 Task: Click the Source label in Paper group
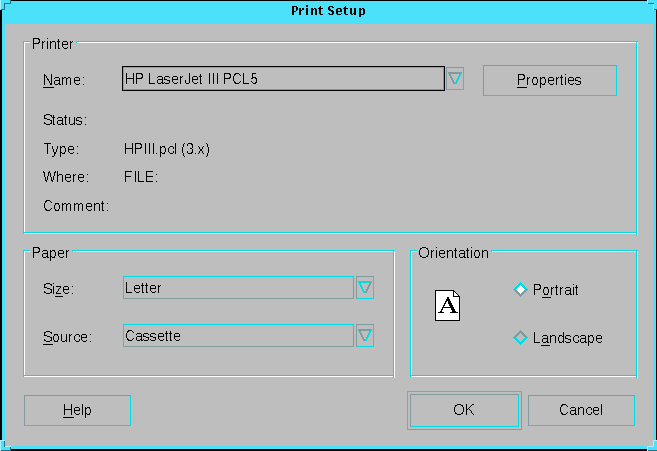67,337
